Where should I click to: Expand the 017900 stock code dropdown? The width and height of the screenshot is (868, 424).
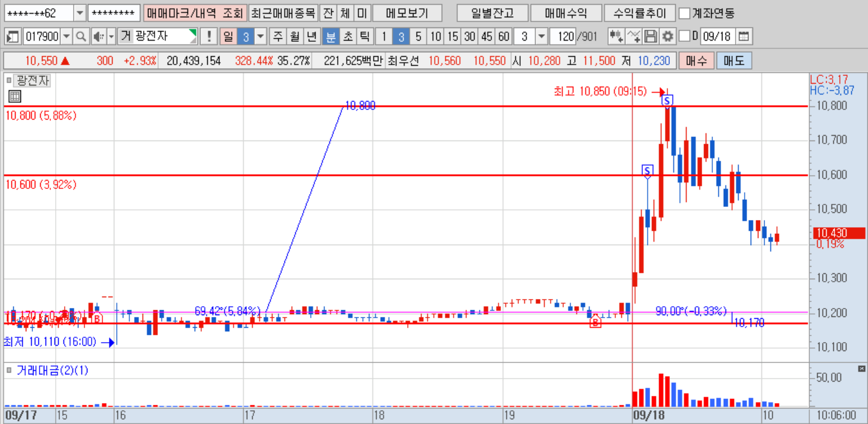point(66,36)
